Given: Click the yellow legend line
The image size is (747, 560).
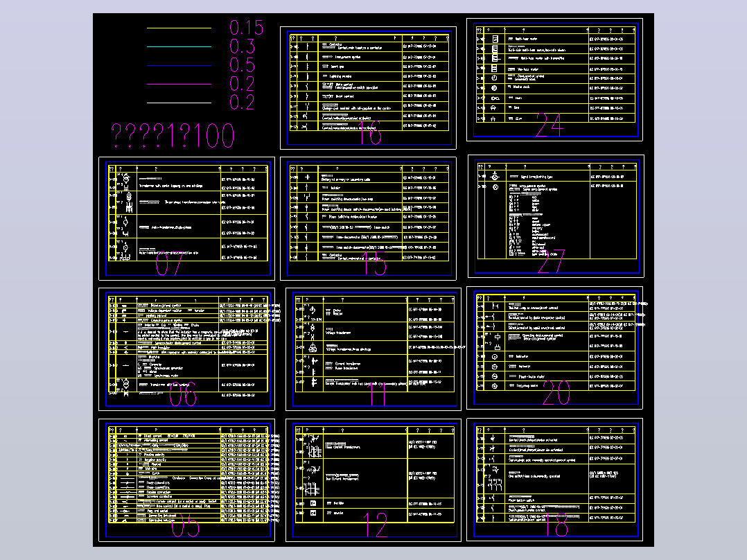Looking at the screenshot, I should 179,28.
